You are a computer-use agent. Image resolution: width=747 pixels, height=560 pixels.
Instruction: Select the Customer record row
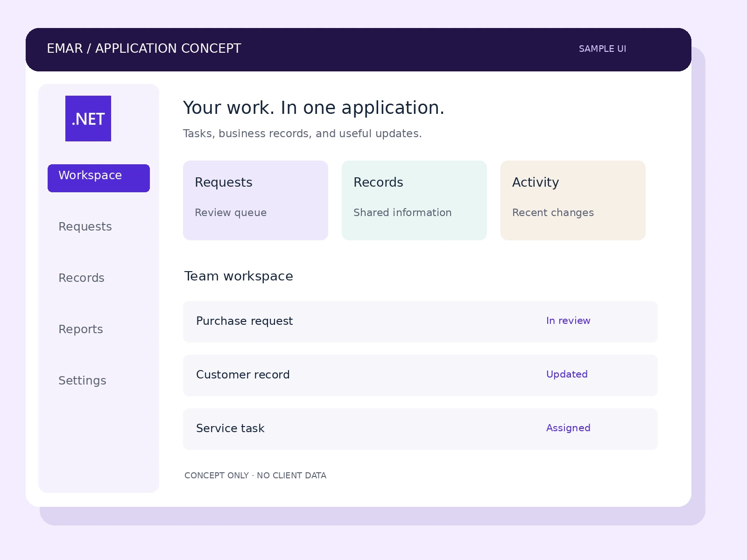tap(420, 375)
